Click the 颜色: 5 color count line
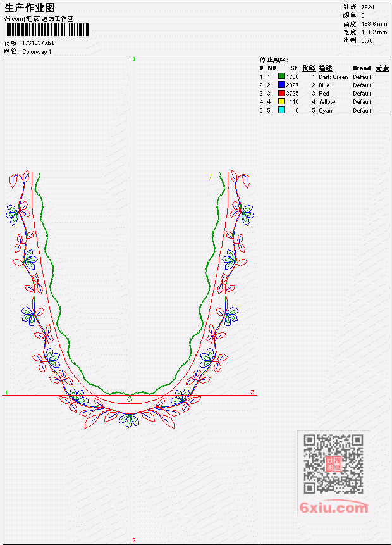This screenshot has height=545, width=392. coord(354,16)
